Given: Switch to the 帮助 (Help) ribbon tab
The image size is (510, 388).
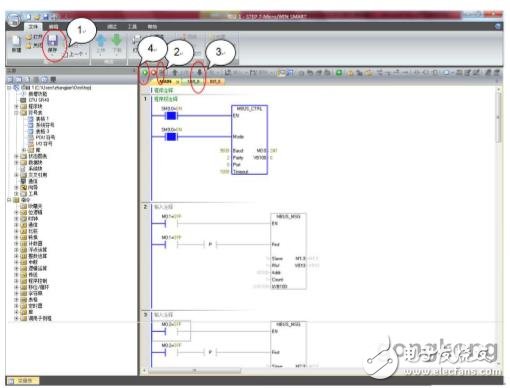Looking at the screenshot, I should [152, 26].
